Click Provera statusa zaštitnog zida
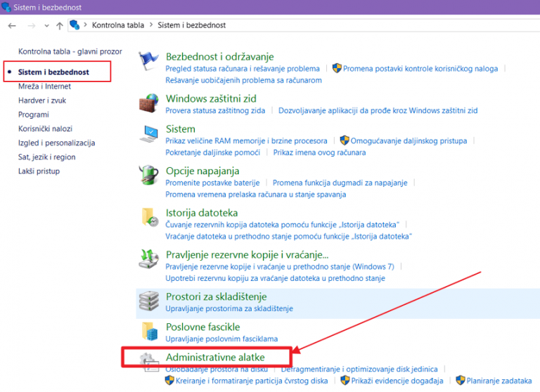 coord(215,110)
